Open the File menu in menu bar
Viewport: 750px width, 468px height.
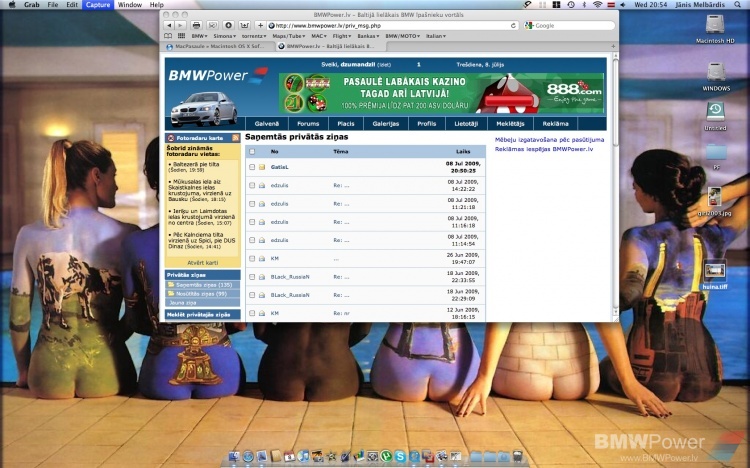(53, 4)
